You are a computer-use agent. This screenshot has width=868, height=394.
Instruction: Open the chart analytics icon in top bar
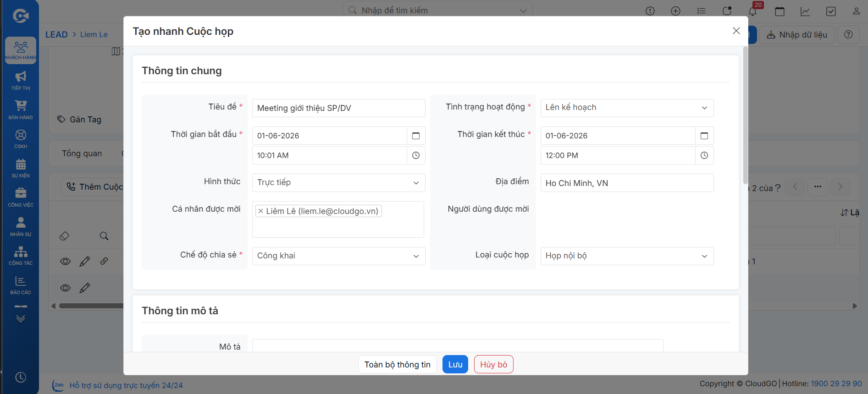click(805, 11)
